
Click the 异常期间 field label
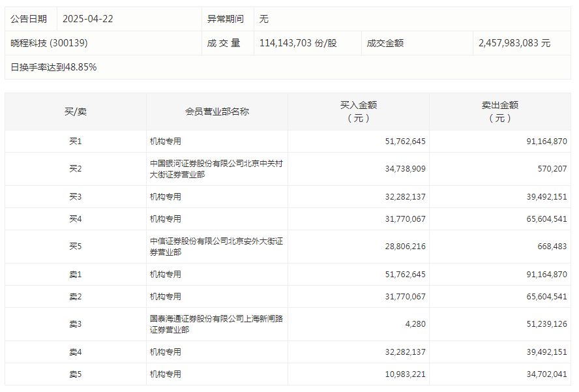point(226,19)
